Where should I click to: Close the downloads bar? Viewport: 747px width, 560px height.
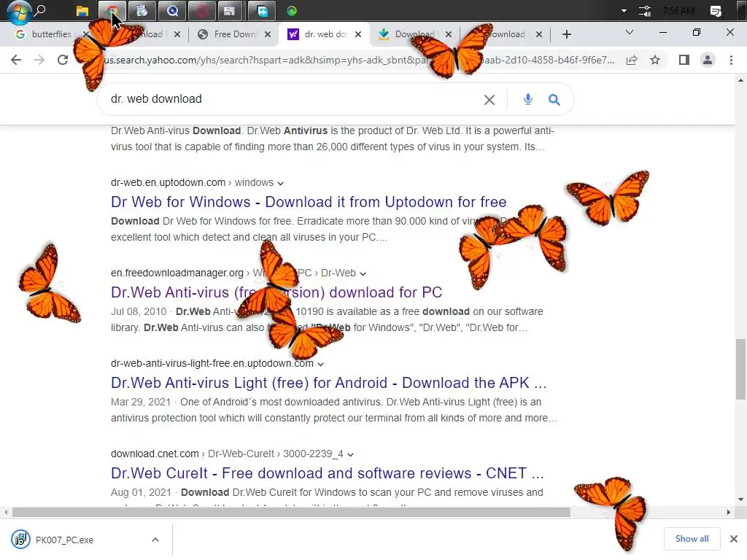(x=734, y=539)
